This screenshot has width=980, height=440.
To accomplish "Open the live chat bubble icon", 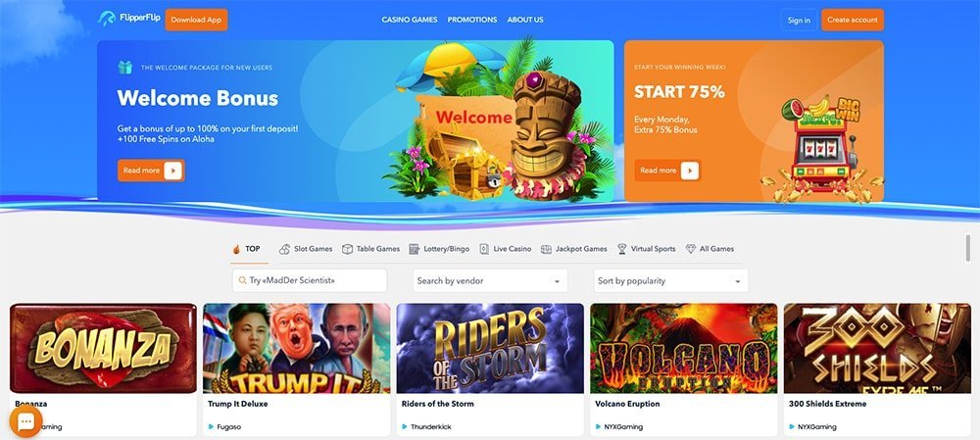I will coord(25,422).
